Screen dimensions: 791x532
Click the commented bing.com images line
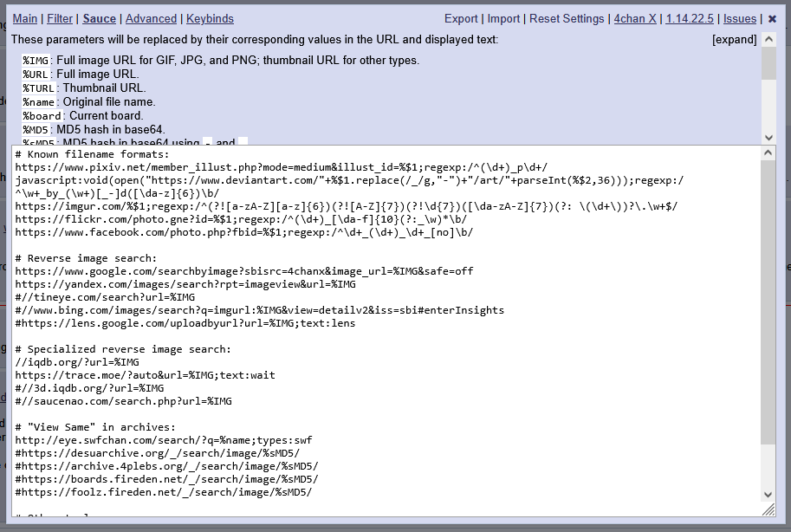coord(259,310)
